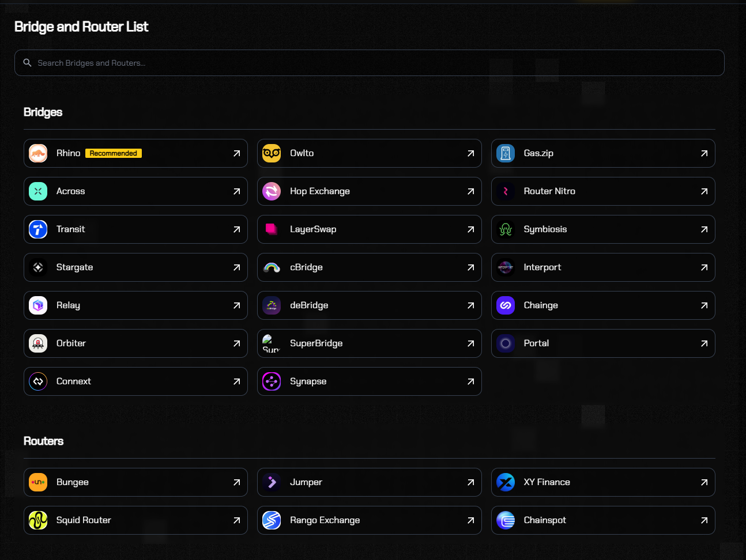
Task: Select the Recommended badge next to Rhino
Action: tap(114, 153)
